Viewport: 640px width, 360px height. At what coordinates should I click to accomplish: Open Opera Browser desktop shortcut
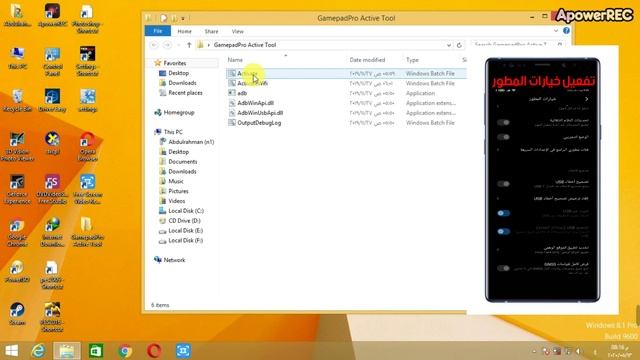pyautogui.click(x=87, y=147)
